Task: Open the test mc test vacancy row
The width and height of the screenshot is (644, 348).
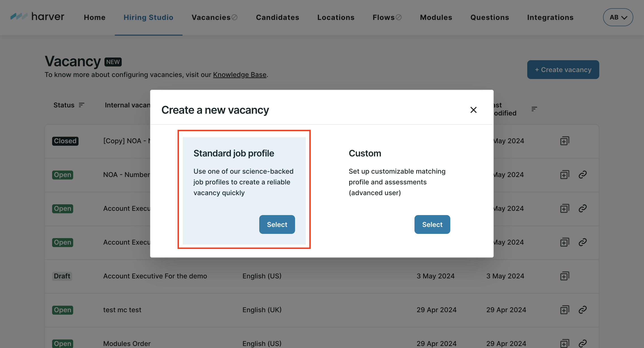Action: pyautogui.click(x=322, y=310)
